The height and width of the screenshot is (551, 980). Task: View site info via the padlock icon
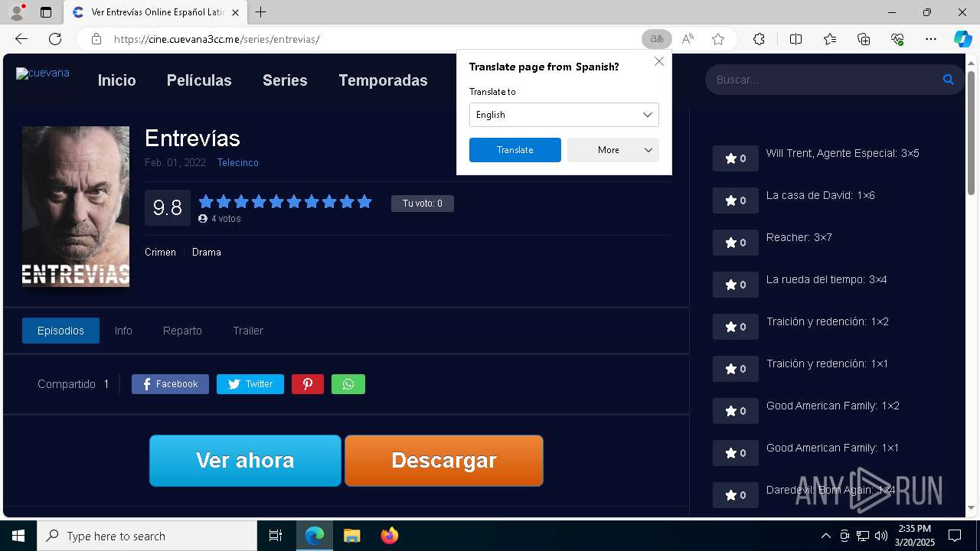click(96, 39)
